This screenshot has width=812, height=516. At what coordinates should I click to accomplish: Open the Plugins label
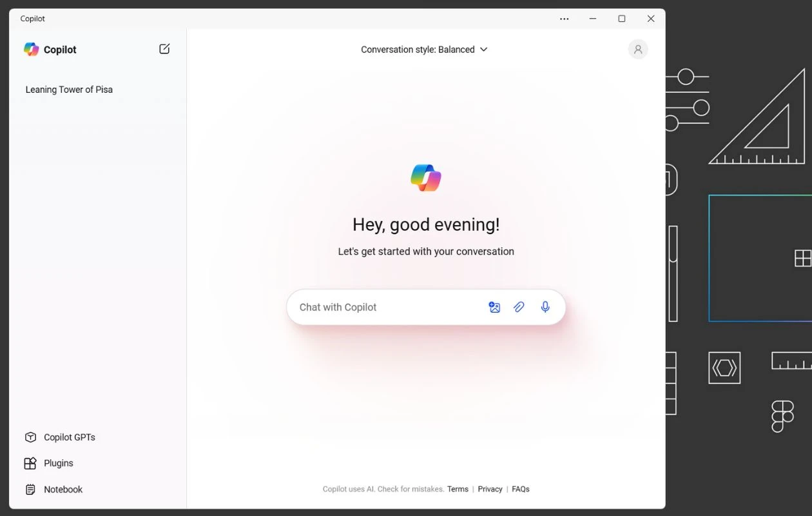(x=59, y=463)
